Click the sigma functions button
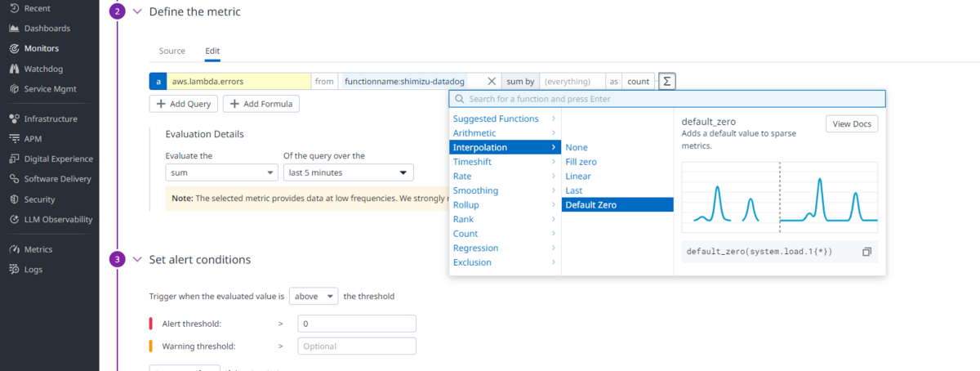 point(667,82)
